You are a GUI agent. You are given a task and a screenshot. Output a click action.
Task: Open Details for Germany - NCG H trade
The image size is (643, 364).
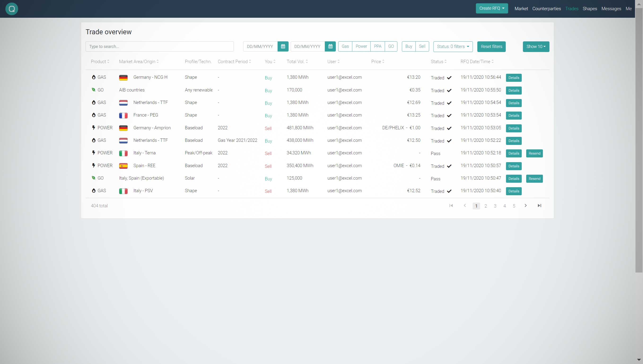click(x=514, y=78)
